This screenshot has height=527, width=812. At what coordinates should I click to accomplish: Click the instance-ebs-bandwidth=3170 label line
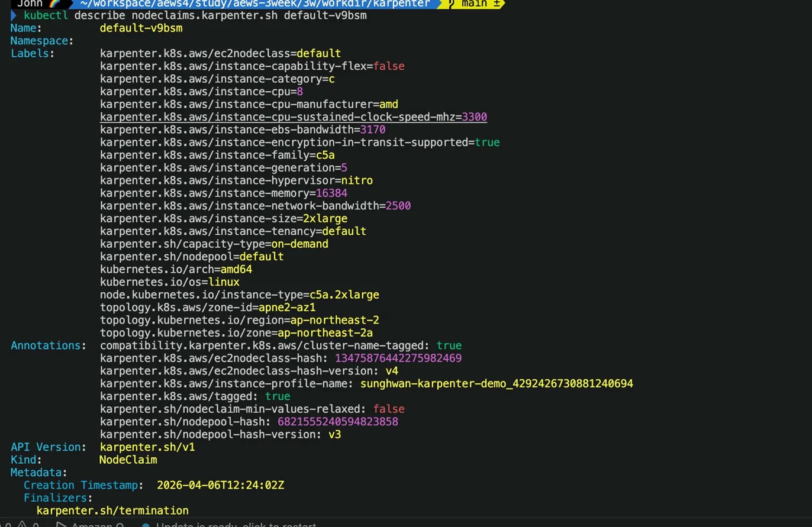243,130
